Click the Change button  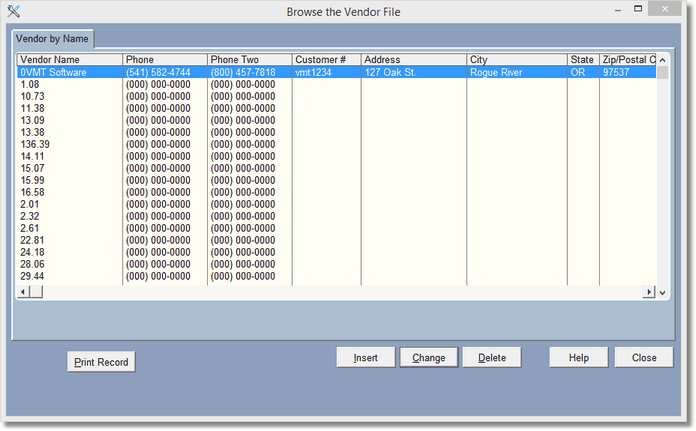(x=429, y=357)
